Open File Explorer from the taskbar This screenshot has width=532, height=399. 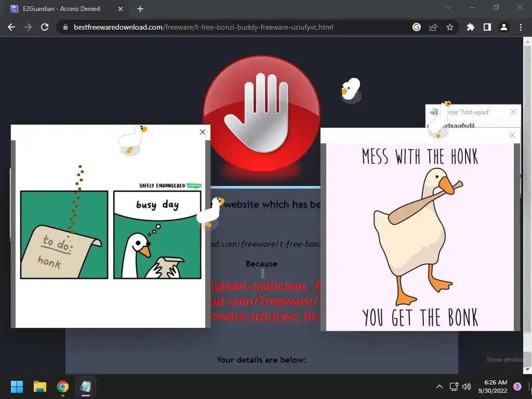pos(39,387)
